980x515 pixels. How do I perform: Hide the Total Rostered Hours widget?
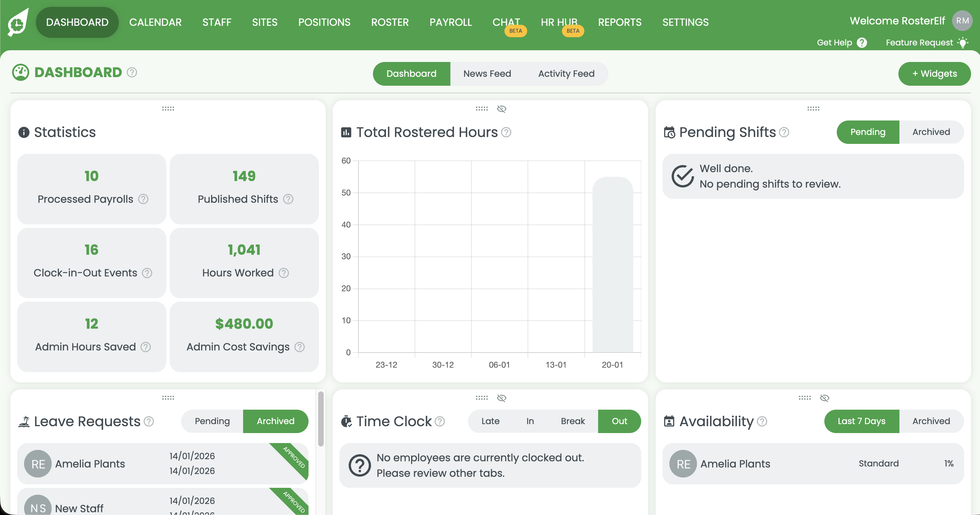coord(501,109)
